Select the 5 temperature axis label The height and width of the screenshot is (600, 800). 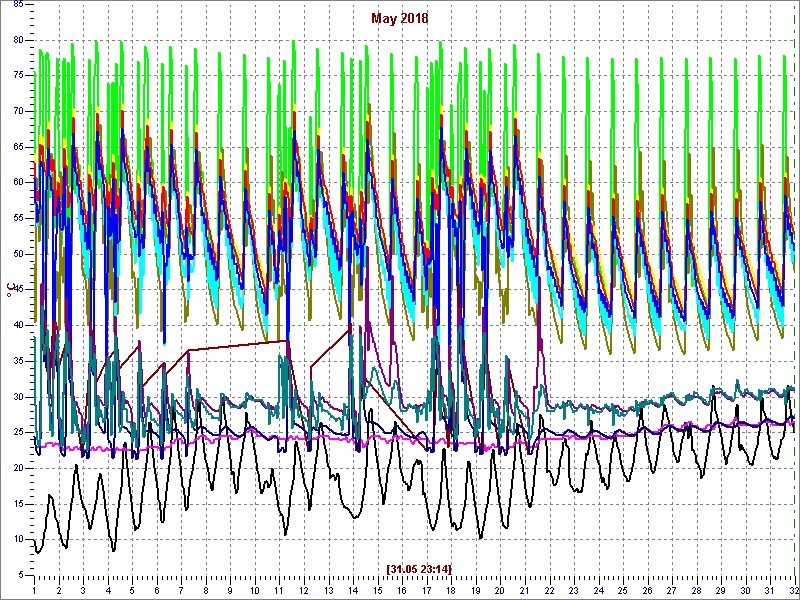tap(21, 575)
